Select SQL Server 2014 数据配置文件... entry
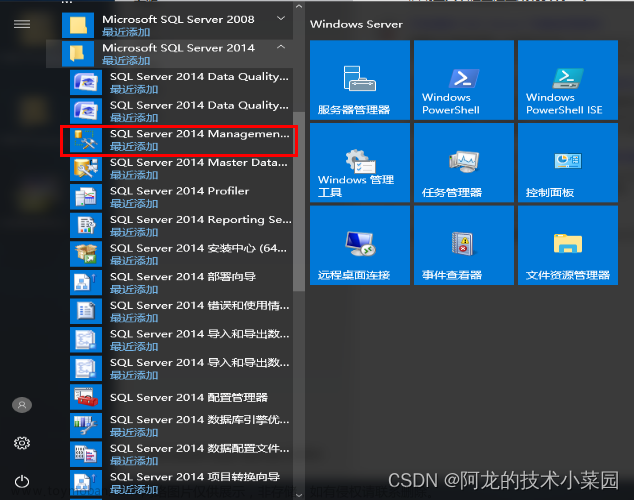 click(x=181, y=454)
